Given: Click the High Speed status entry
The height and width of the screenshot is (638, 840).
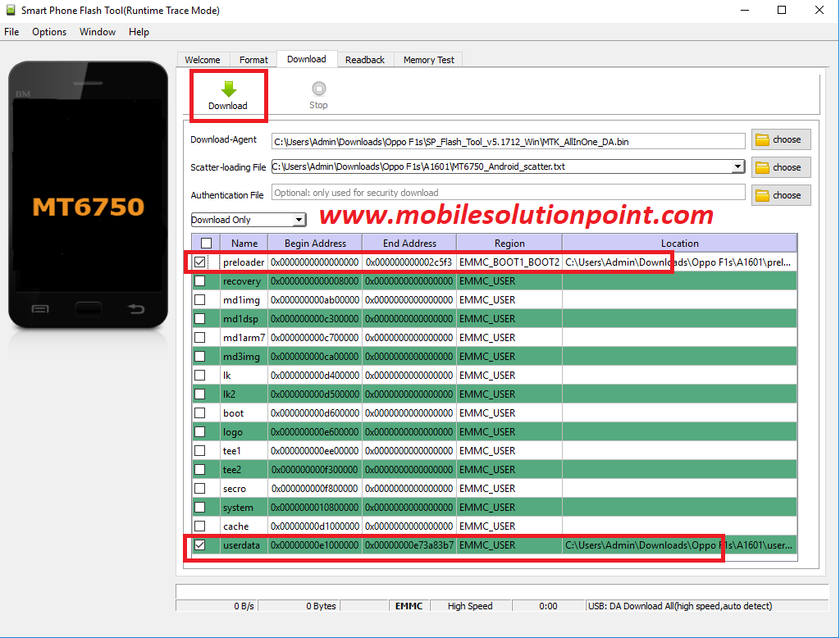Looking at the screenshot, I should tap(470, 606).
